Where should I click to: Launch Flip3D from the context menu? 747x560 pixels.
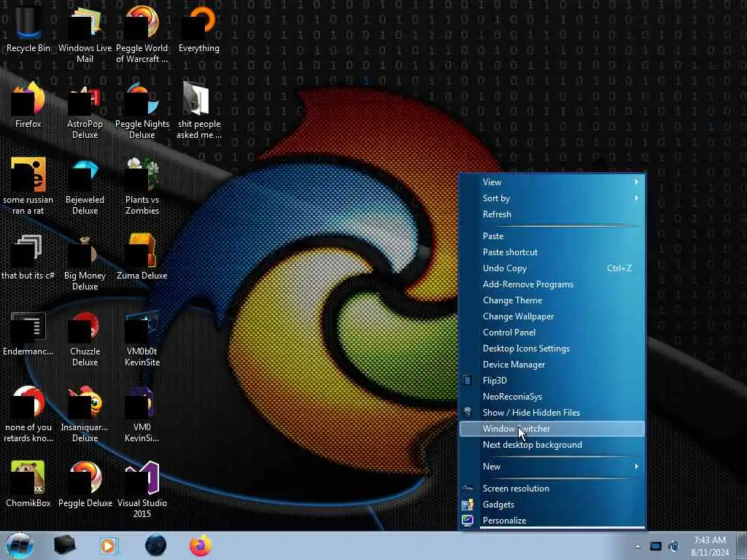coord(552,381)
